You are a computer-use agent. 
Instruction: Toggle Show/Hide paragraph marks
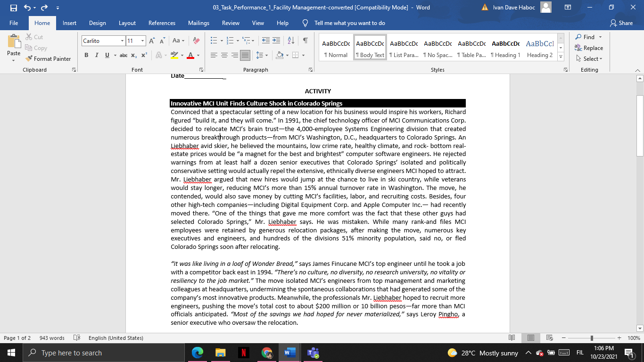pos(305,41)
